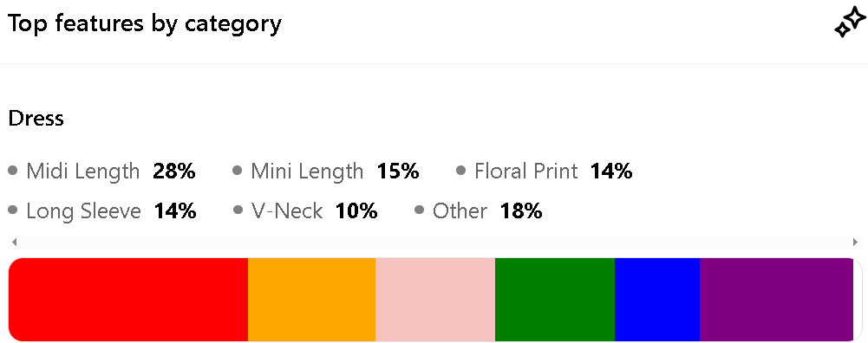This screenshot has width=868, height=343.
Task: Click the gray bullet beside Mini Length
Action: [x=238, y=171]
